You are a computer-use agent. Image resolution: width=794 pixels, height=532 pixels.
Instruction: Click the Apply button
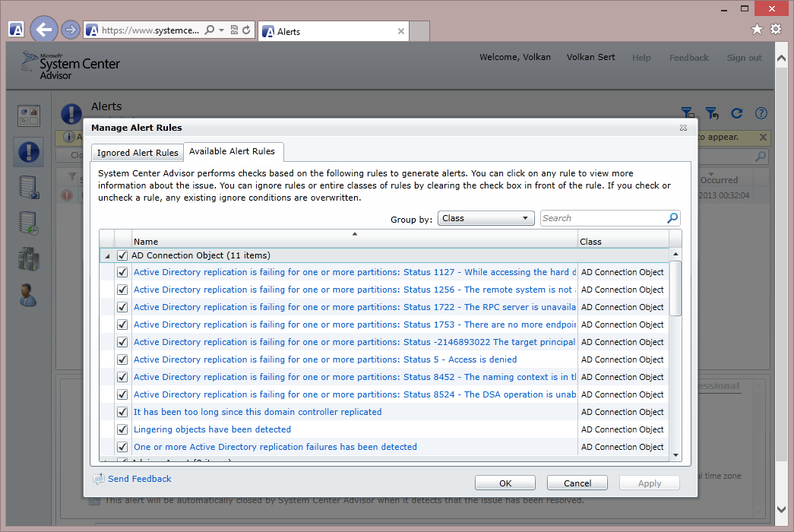[649, 483]
